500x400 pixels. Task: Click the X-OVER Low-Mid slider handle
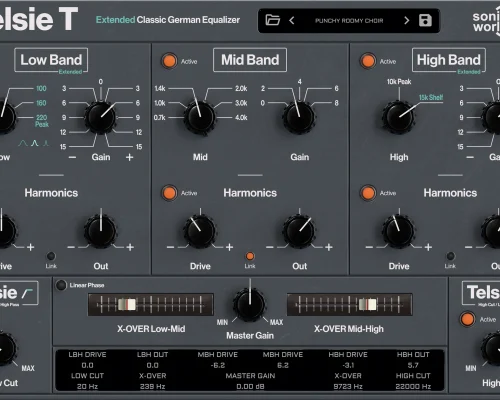tap(127, 304)
